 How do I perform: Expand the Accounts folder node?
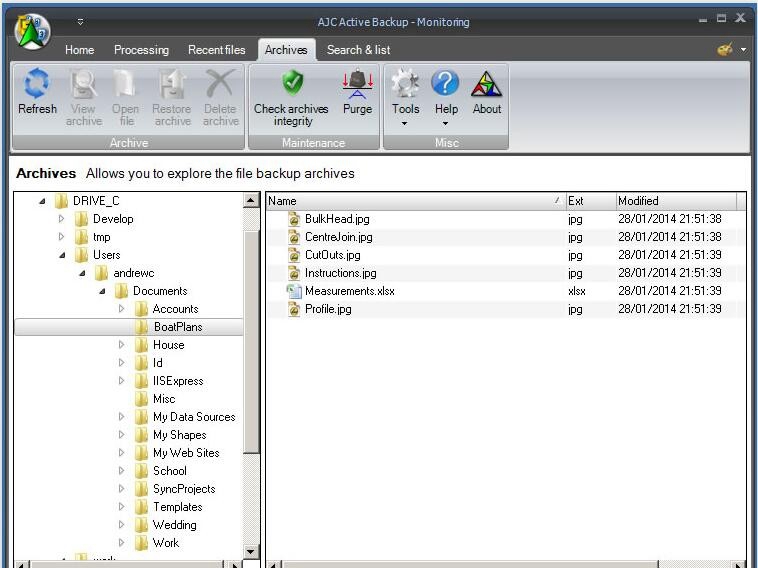click(x=121, y=309)
